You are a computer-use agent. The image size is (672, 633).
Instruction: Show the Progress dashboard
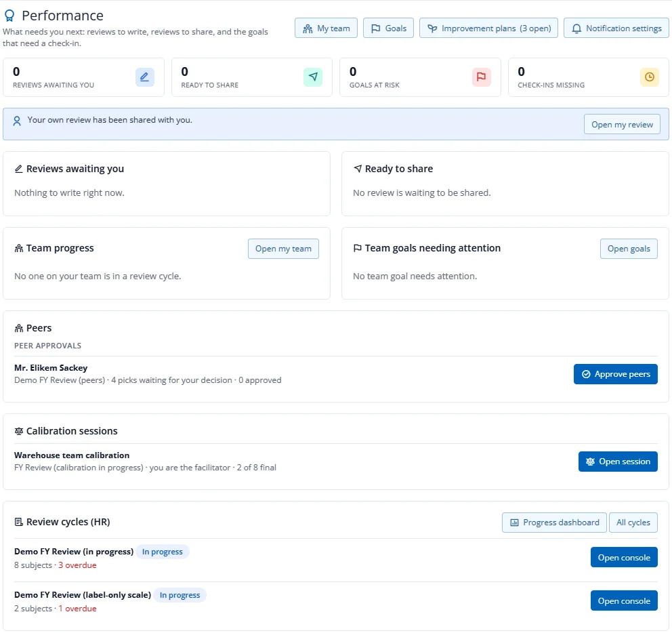click(x=554, y=523)
